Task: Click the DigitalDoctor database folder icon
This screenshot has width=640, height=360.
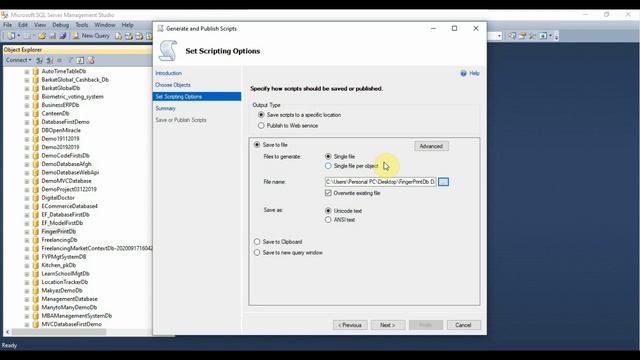Action: click(36, 198)
